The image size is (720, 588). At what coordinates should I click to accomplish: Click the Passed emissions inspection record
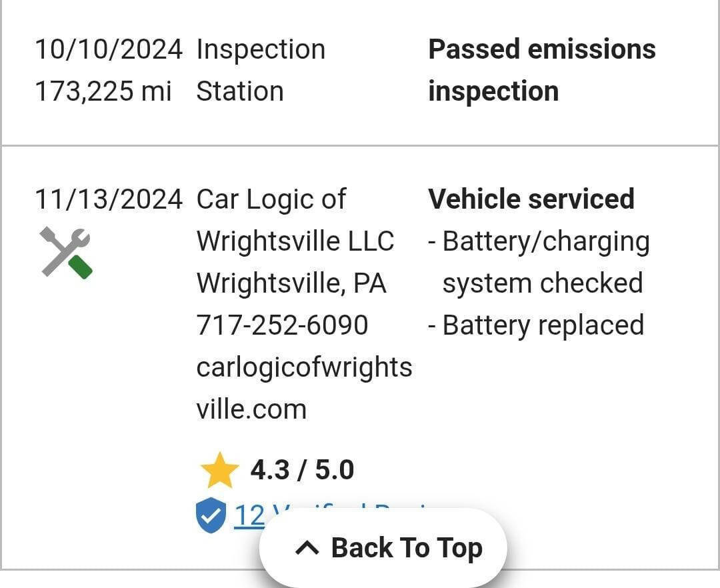click(541, 69)
